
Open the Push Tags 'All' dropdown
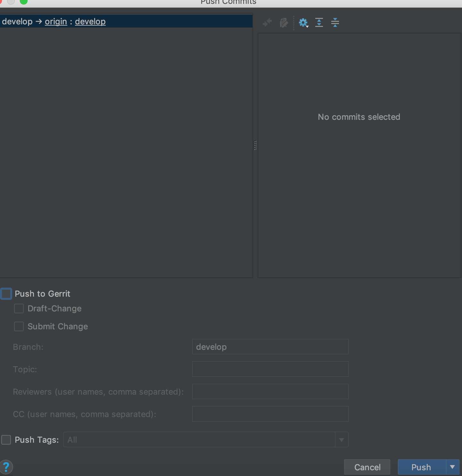pyautogui.click(x=206, y=439)
